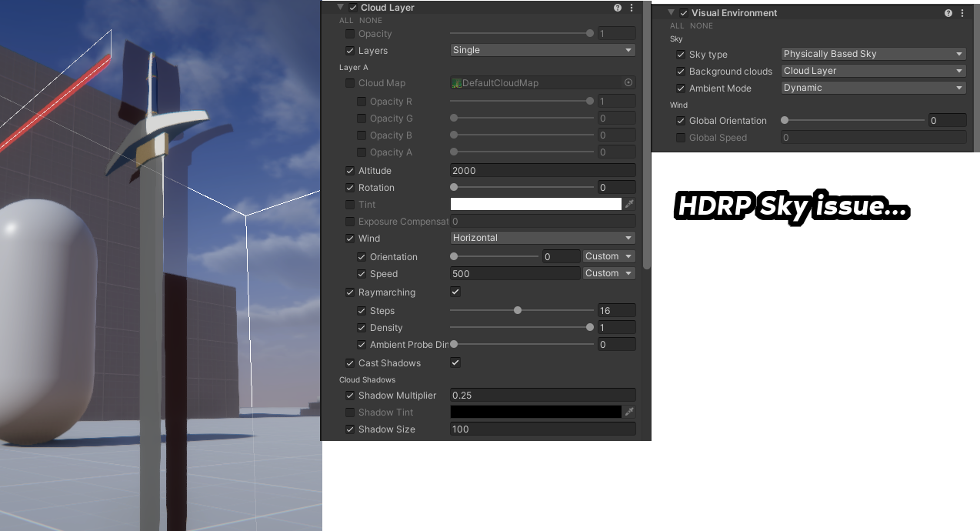Click the Cloud Map object picker icon
This screenshot has width=980, height=531.
tap(628, 82)
